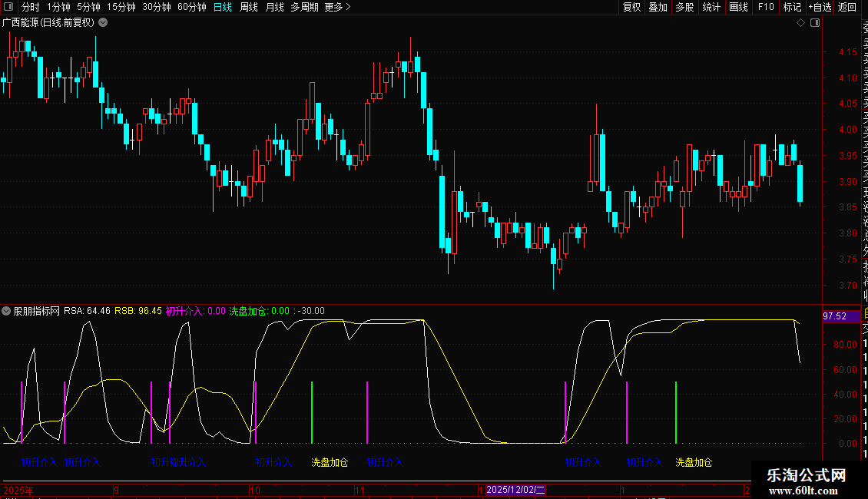Open the 叠加 overlay tool
Screen dimensions: 868x499
pos(658,8)
